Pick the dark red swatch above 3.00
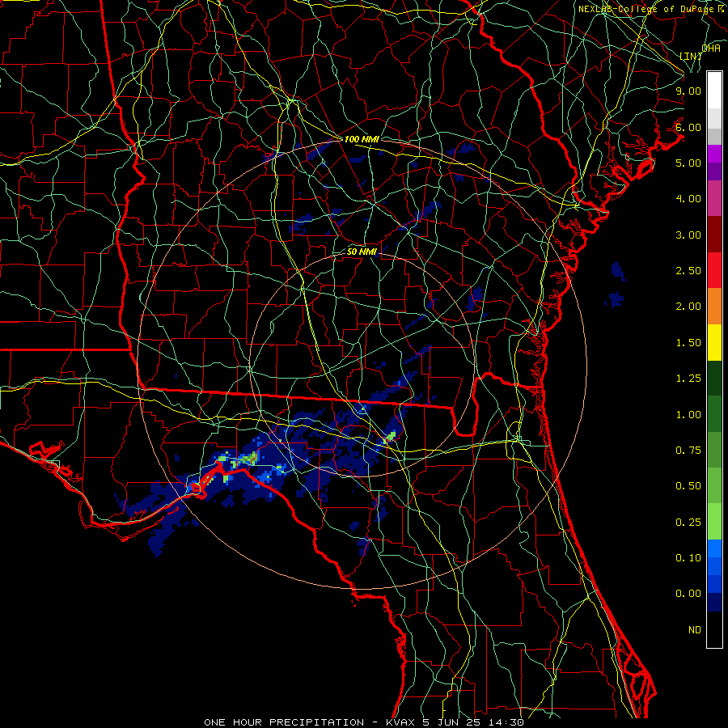The image size is (728, 728). click(x=714, y=235)
